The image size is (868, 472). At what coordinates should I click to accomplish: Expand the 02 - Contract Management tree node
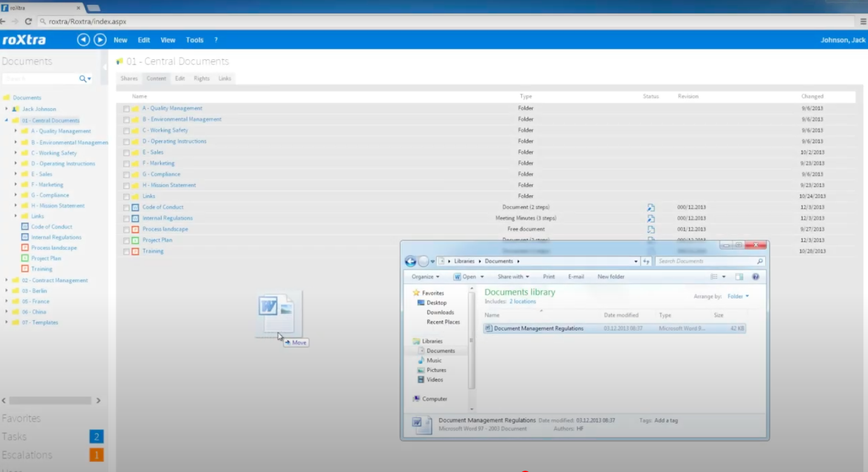pos(7,280)
